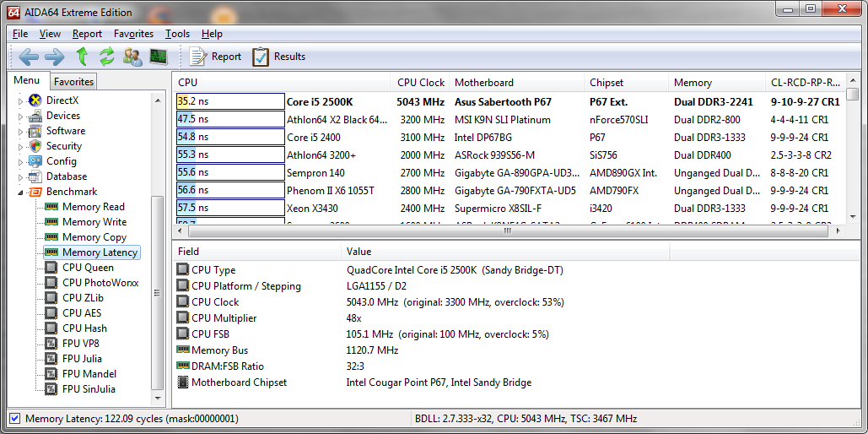Open the Help menu
Viewport: 868px width, 434px height.
point(212,34)
